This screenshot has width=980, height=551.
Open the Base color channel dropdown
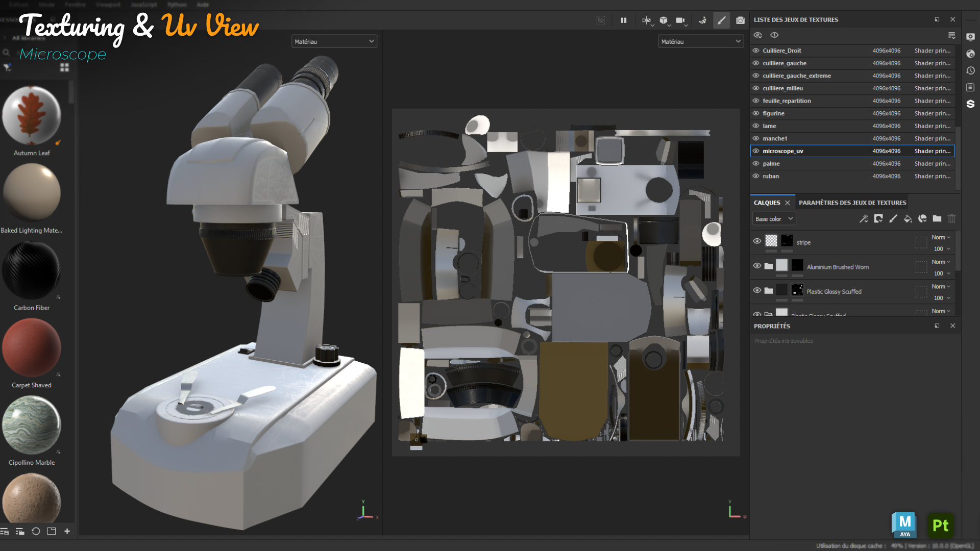(774, 219)
